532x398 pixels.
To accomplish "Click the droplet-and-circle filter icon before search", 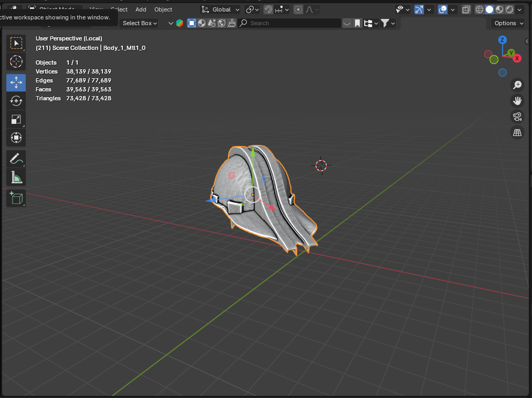I will (212, 23).
